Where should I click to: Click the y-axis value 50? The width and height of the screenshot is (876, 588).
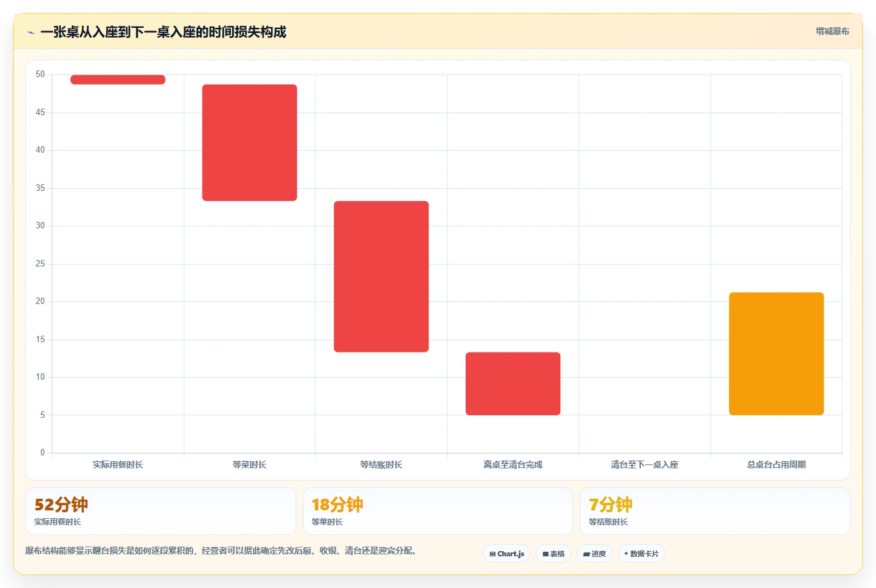[40, 74]
